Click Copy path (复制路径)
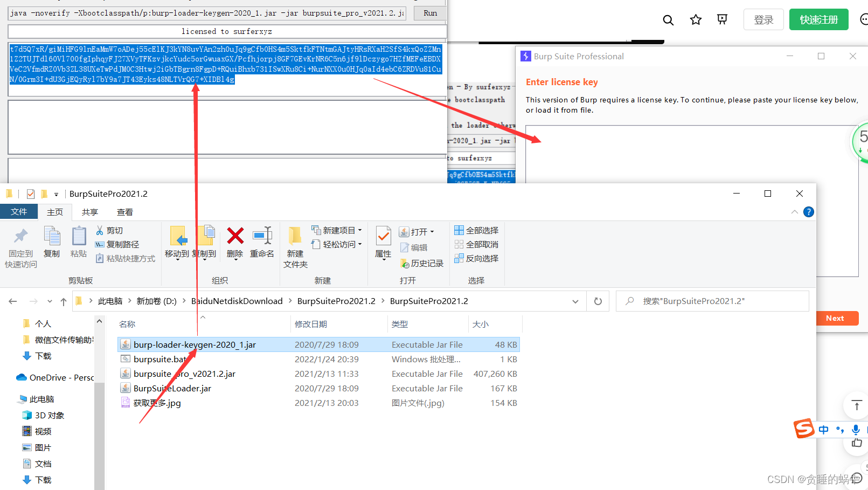Image resolution: width=868 pixels, height=490 pixels. pyautogui.click(x=117, y=244)
